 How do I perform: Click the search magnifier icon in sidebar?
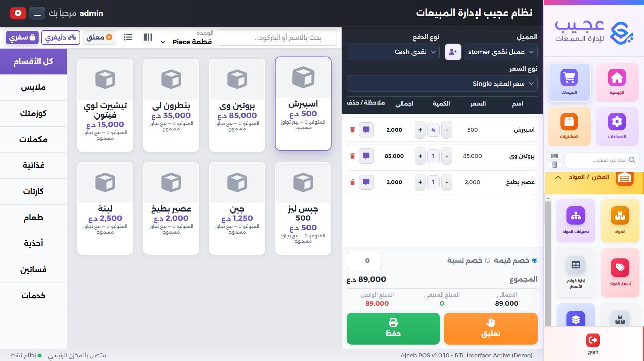tap(632, 160)
